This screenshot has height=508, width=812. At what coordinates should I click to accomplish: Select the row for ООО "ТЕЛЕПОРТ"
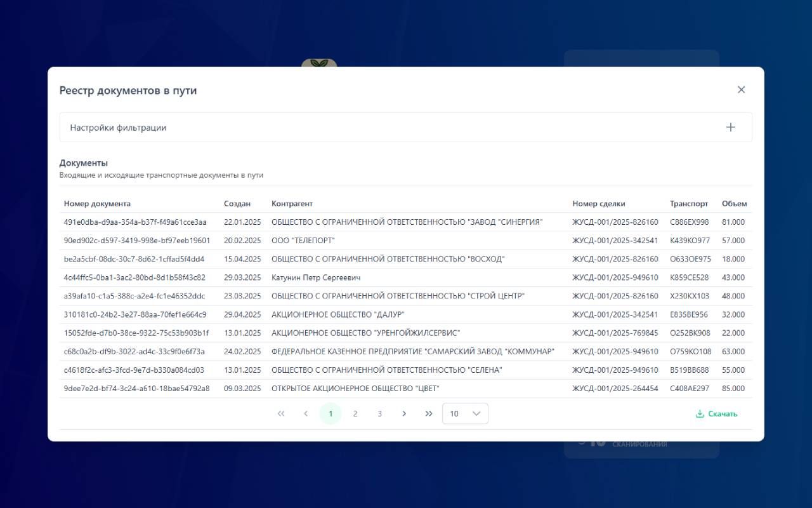(x=303, y=241)
